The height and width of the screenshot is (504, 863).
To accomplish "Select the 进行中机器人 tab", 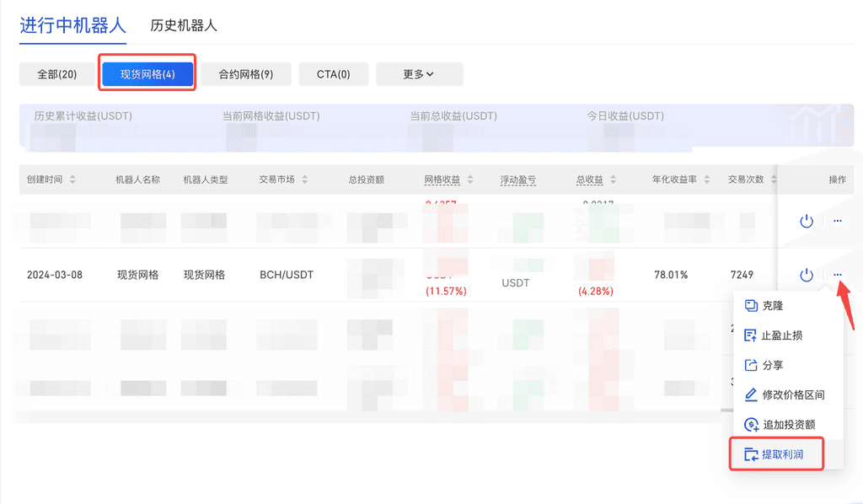I will [x=72, y=25].
